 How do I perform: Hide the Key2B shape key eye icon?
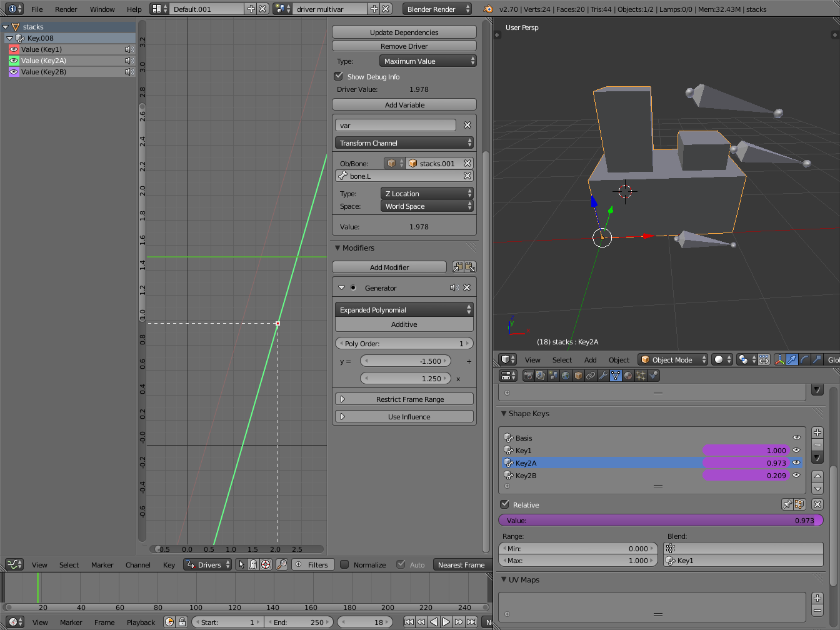pyautogui.click(x=796, y=476)
